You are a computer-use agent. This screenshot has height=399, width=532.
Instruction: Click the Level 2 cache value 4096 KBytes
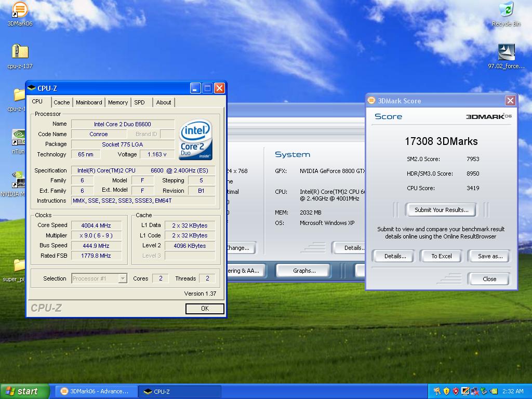(x=190, y=246)
